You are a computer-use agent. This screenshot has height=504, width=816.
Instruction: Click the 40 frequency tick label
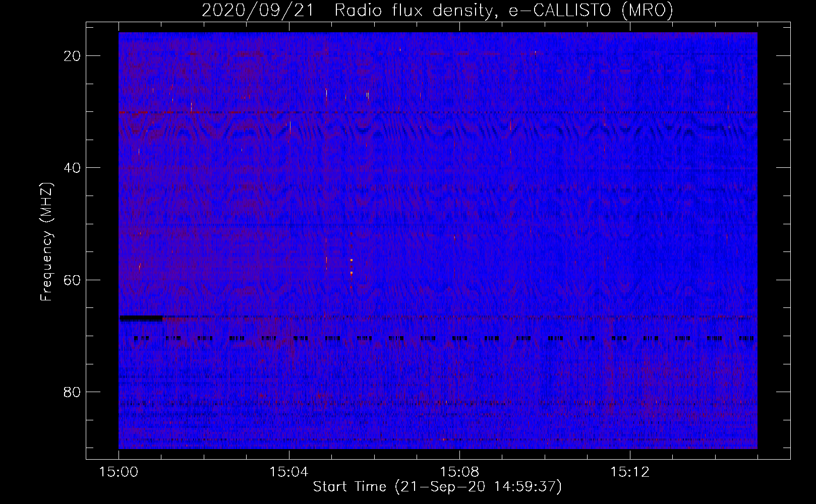click(x=72, y=168)
